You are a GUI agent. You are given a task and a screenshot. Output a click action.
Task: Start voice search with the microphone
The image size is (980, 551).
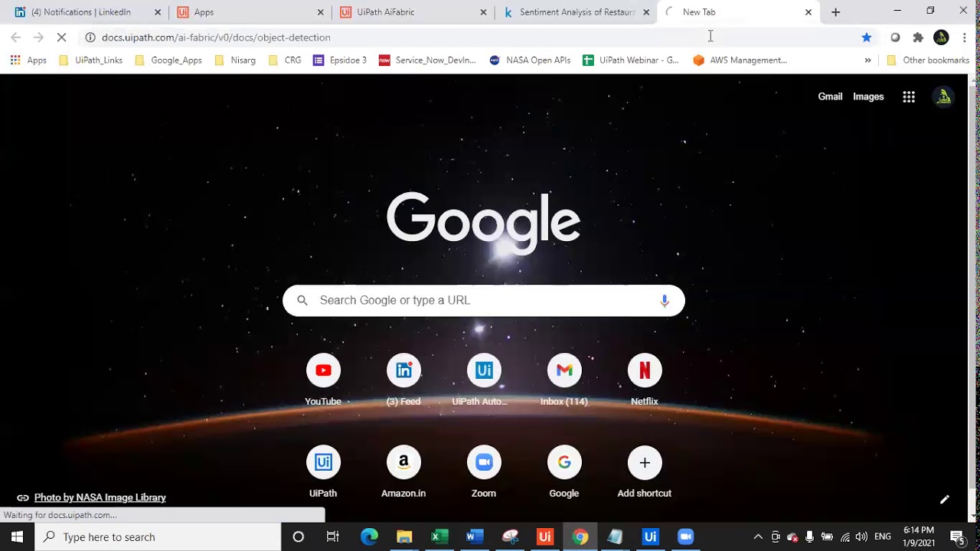(665, 301)
